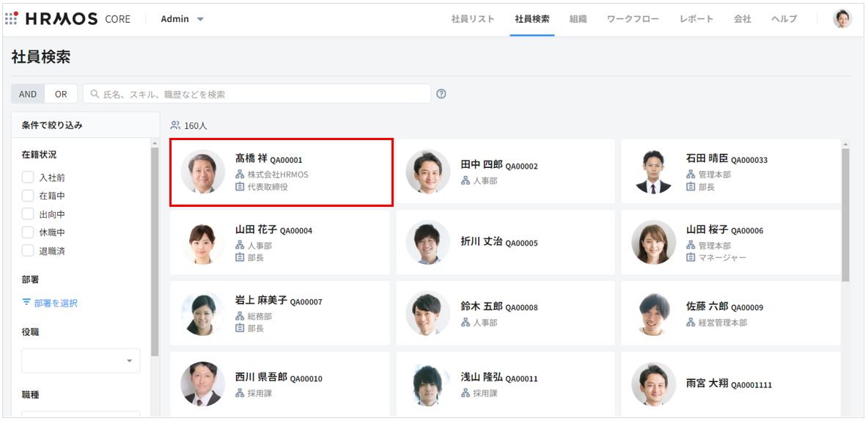Check the 入社前 checkbox

(28, 177)
